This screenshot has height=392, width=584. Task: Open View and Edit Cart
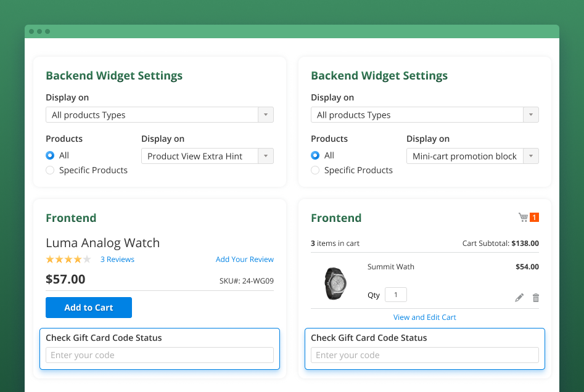[x=424, y=317]
